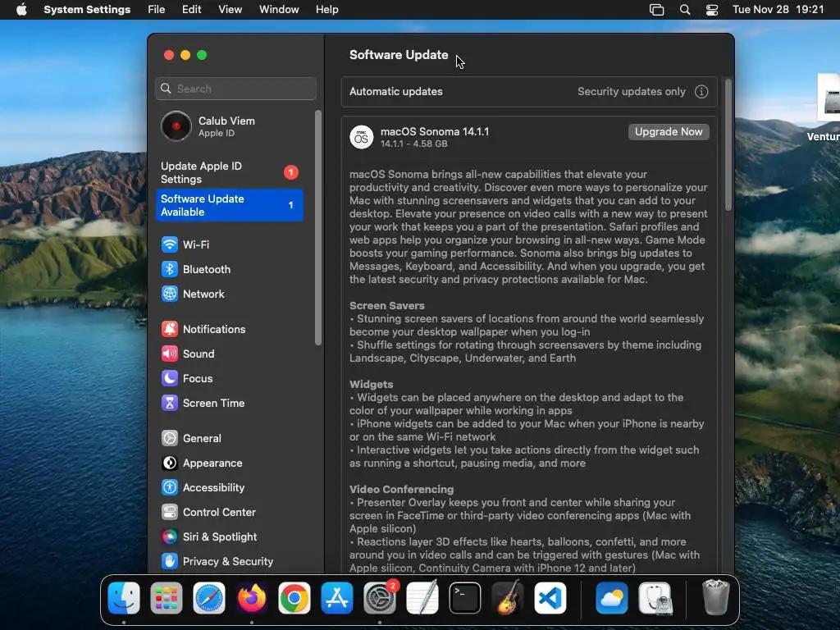Open Siri & Spotlight settings
This screenshot has height=630, width=840.
click(x=208, y=536)
